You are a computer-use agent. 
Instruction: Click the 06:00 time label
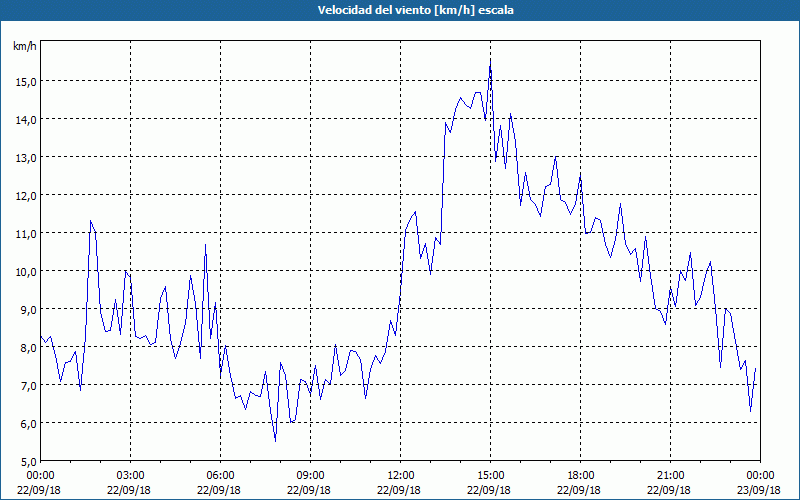(220, 476)
